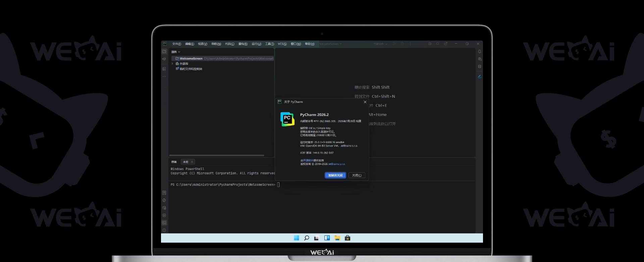644x262 pixels.
Task: Click the AI assistant swirl icon in title bar
Action: (x=430, y=44)
